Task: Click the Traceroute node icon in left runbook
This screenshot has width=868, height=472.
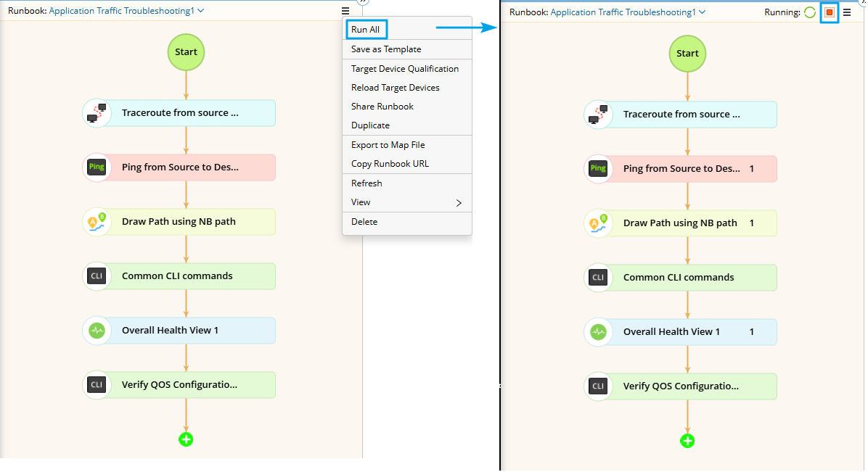Action: pyautogui.click(x=97, y=113)
